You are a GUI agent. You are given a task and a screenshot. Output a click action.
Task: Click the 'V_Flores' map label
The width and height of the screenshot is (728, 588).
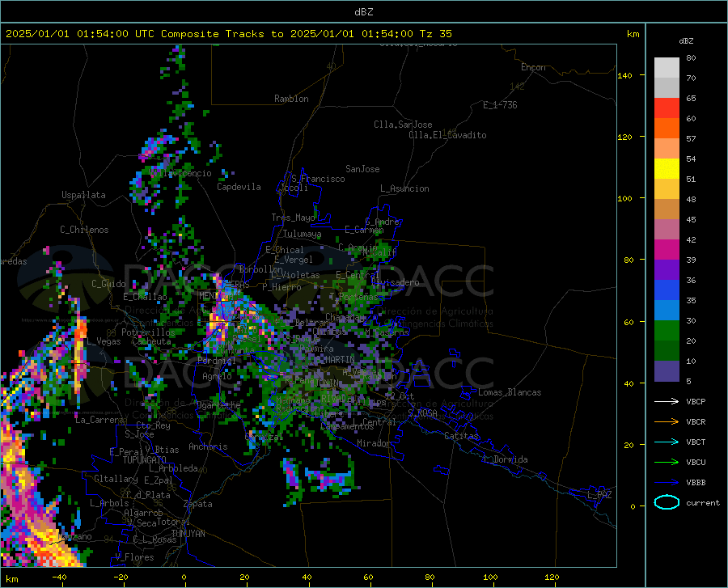point(134,557)
